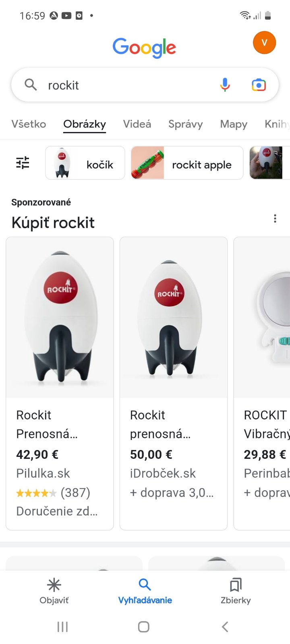Select the rockit apple suggestion chip
290x644 pixels.
tap(187, 163)
